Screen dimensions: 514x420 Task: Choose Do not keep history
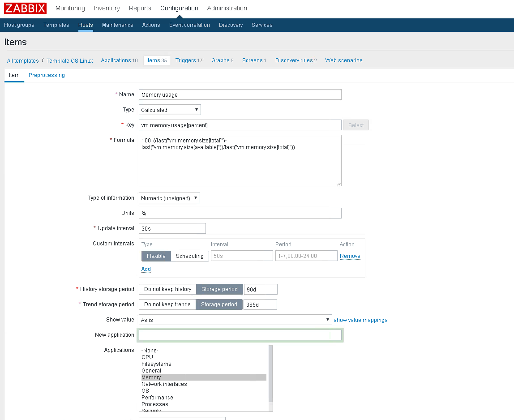[168, 289]
